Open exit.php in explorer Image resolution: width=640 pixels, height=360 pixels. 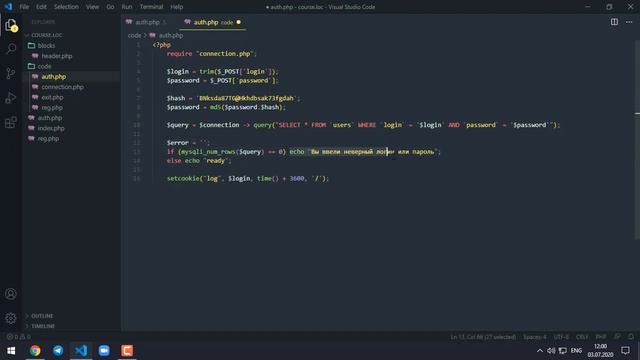[x=52, y=97]
